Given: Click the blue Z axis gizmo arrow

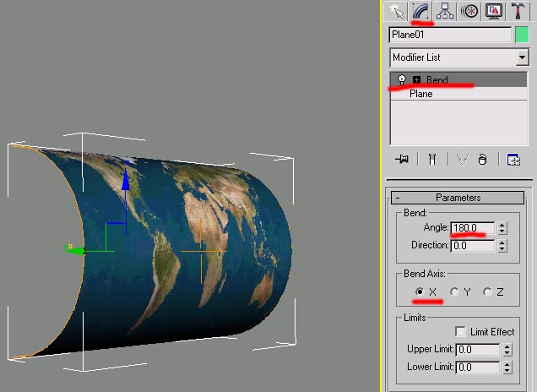Looking at the screenshot, I should tap(126, 180).
